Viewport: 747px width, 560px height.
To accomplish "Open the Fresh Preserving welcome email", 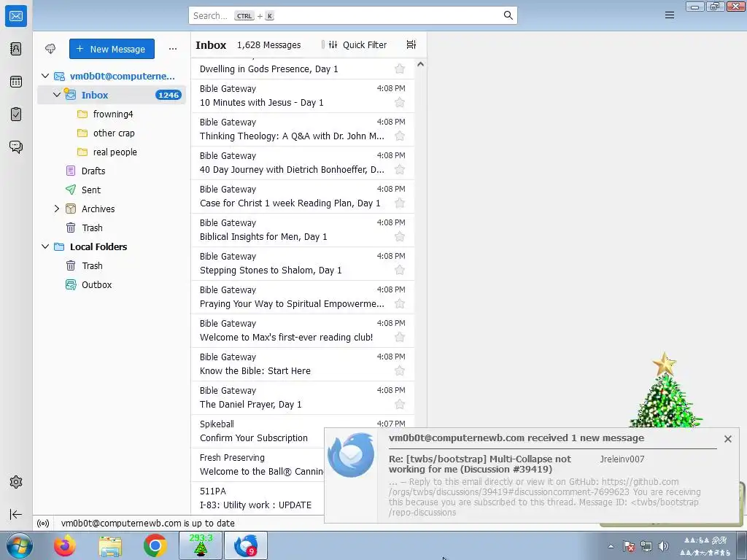I will click(x=258, y=464).
